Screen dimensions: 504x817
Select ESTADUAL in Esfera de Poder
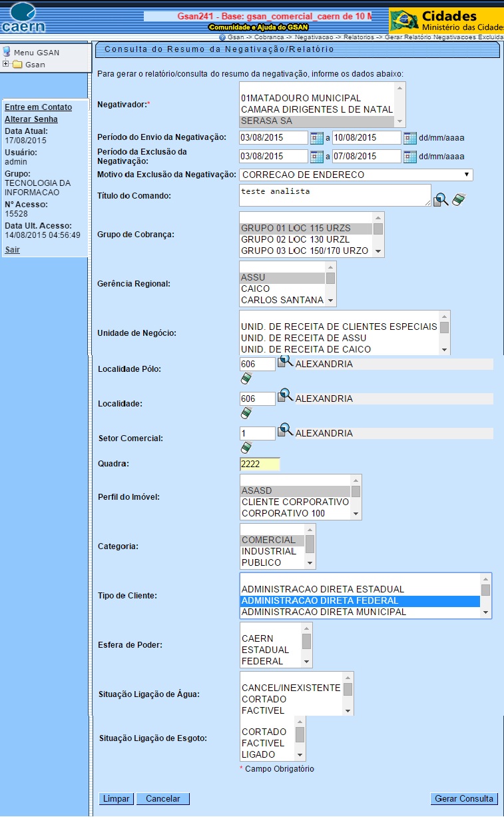tap(265, 650)
